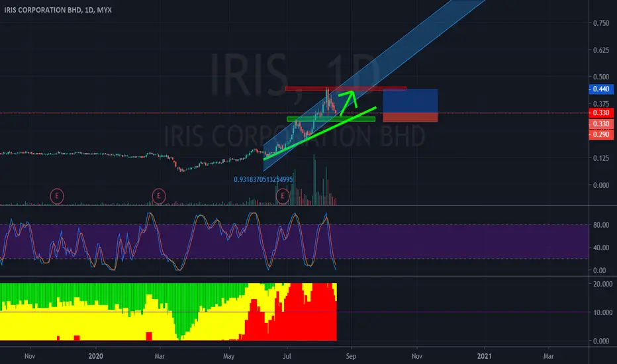Click the 0.125 price axis label
Viewport: 617px width, 364px height.
click(601, 158)
